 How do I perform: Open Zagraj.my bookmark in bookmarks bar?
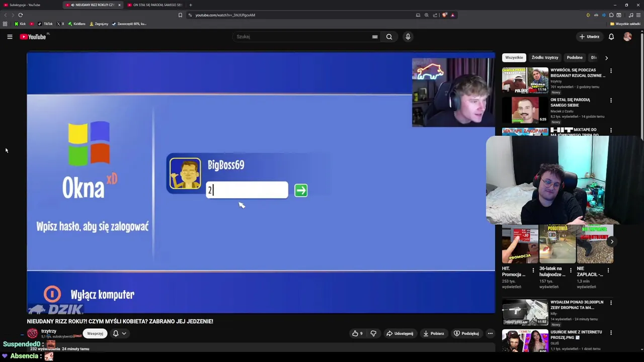[x=99, y=24]
